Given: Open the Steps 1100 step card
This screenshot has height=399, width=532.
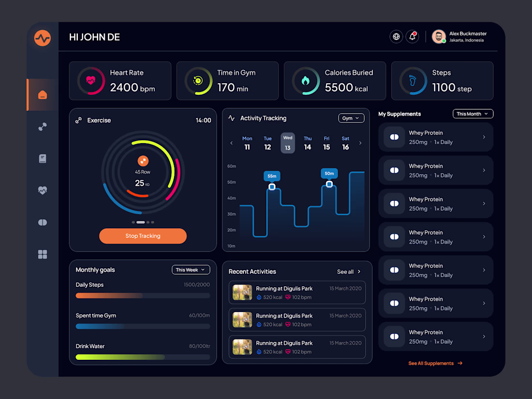Looking at the screenshot, I should pos(442,81).
